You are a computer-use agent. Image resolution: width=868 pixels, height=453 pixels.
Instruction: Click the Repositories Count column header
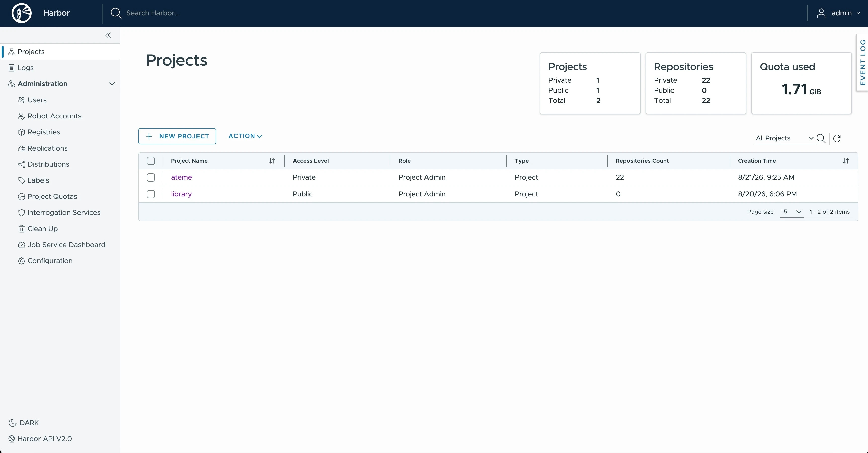[x=642, y=161]
